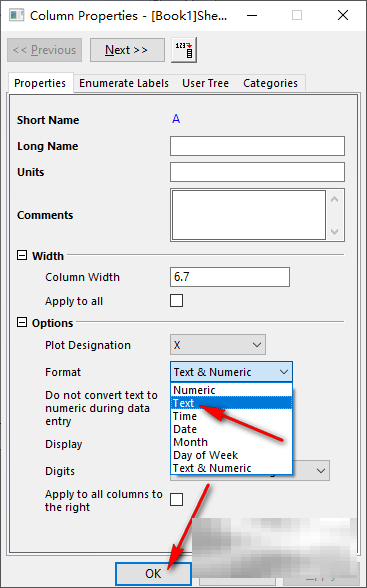
Task: Collapse the Options section
Action: pyautogui.click(x=22, y=322)
